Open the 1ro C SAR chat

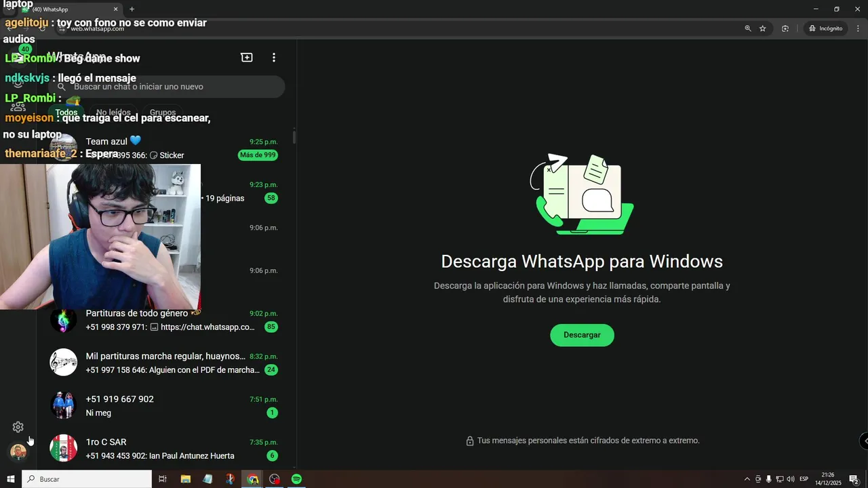click(x=166, y=448)
